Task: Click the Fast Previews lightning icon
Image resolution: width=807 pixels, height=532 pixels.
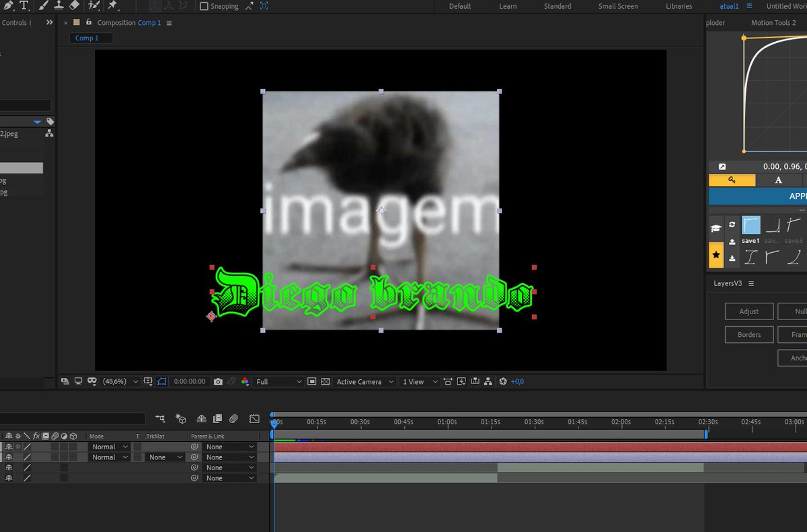Action: click(x=461, y=381)
